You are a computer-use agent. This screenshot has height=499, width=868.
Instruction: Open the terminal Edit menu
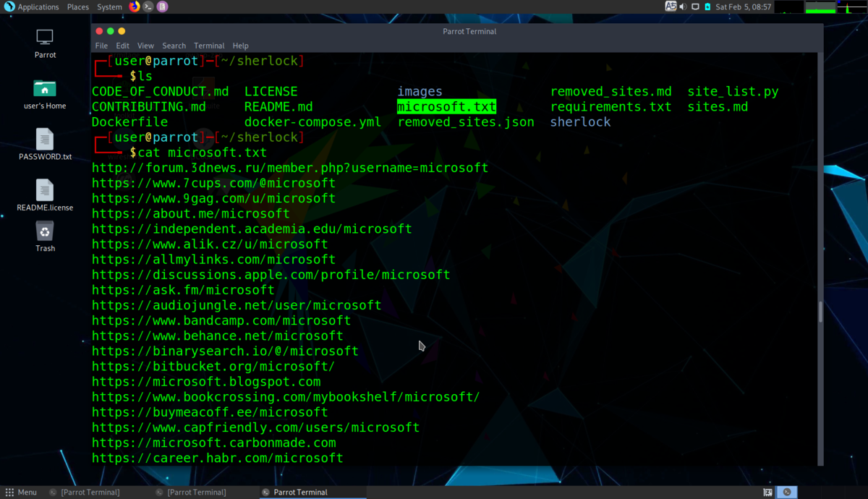[123, 46]
